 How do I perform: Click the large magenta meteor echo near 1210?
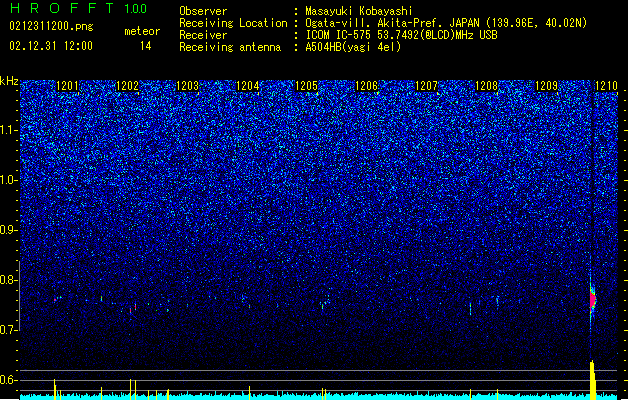coord(593,300)
